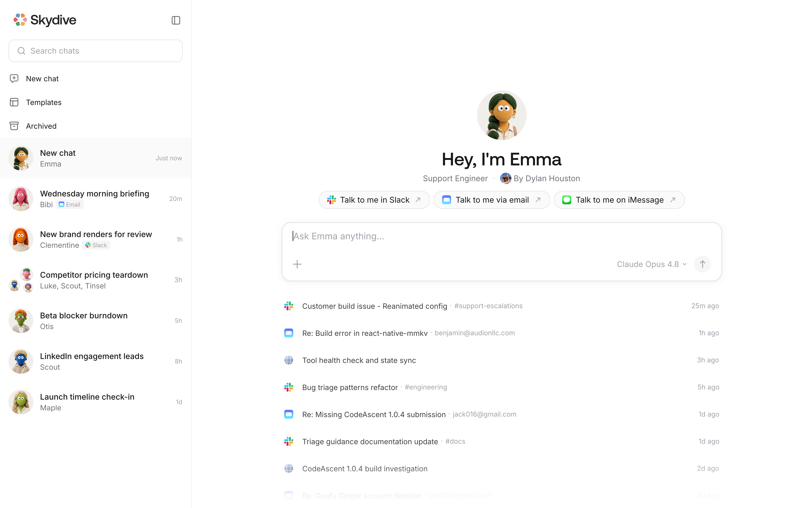Open Triage guidance documentation update thread

(x=502, y=442)
